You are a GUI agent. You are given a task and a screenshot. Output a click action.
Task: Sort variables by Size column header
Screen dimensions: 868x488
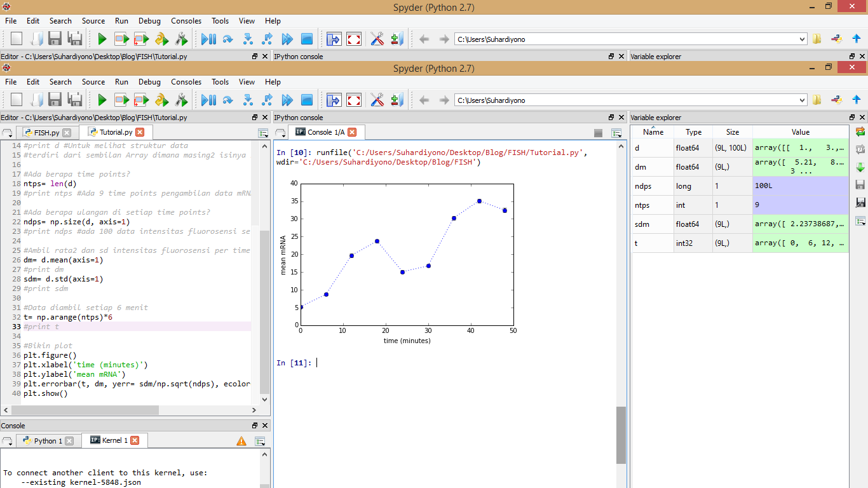[733, 132]
